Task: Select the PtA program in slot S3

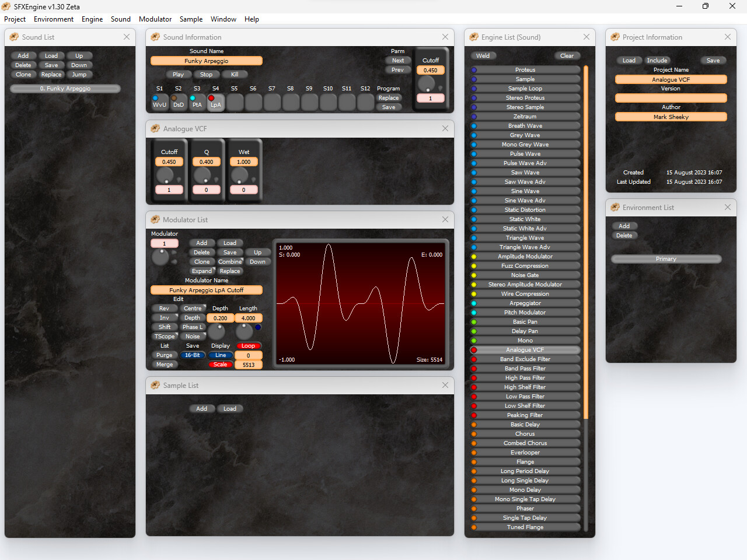Action: coord(197,103)
